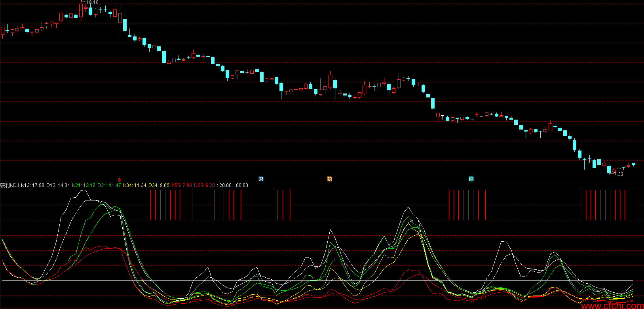644x309 pixels.
Task: Click the 20.00 threshold value in the indicator header
Action: click(x=226, y=185)
